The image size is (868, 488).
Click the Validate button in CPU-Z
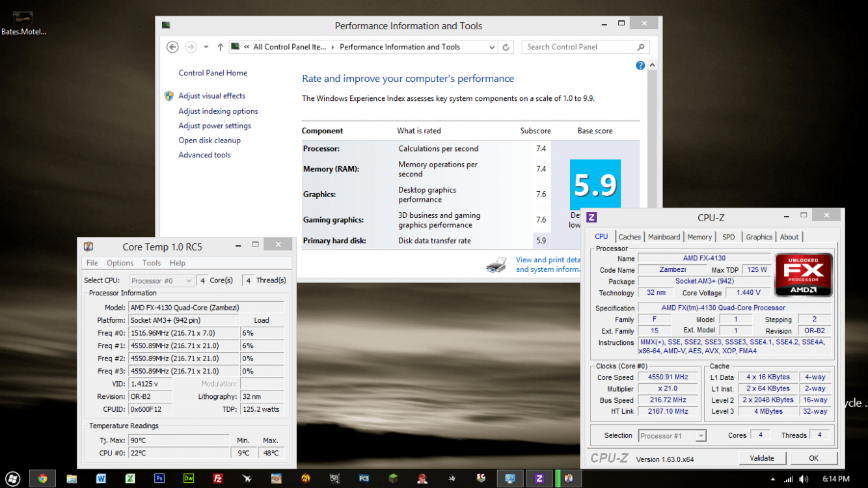coord(762,458)
